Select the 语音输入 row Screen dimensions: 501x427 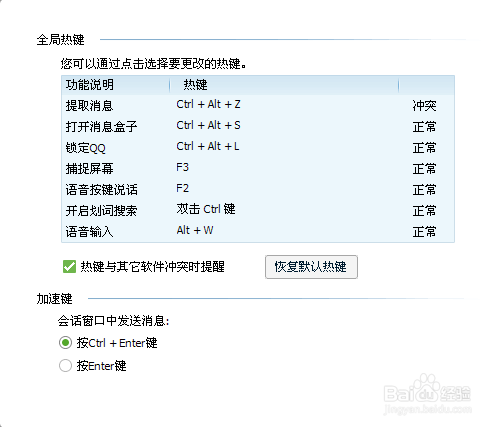(x=258, y=231)
